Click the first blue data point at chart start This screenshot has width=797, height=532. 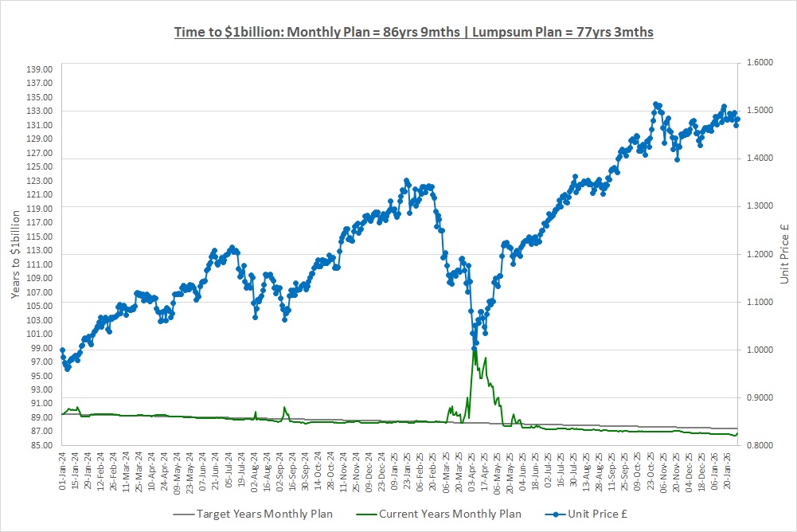tap(62, 350)
